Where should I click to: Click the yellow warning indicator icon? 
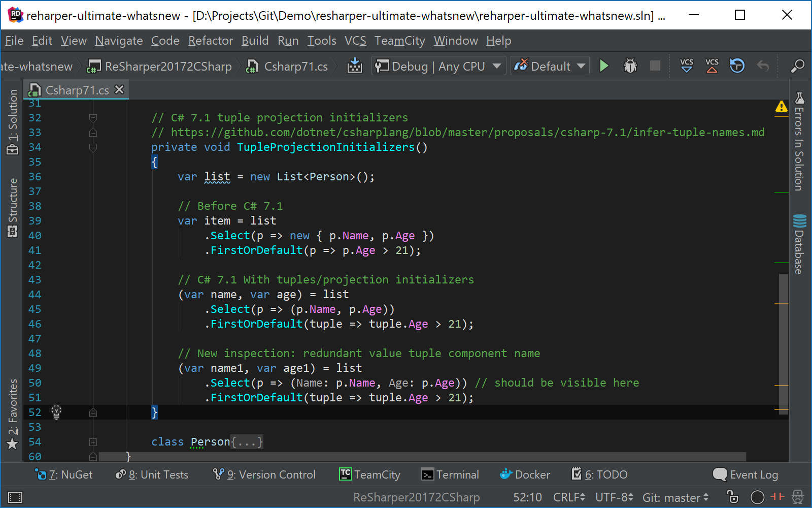coord(781,106)
